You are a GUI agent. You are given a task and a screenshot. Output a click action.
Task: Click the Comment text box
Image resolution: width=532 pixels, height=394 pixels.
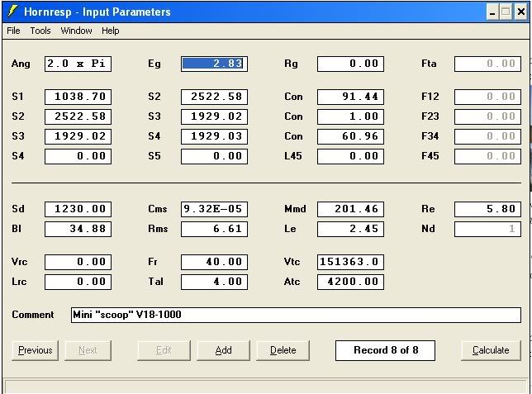click(x=295, y=315)
